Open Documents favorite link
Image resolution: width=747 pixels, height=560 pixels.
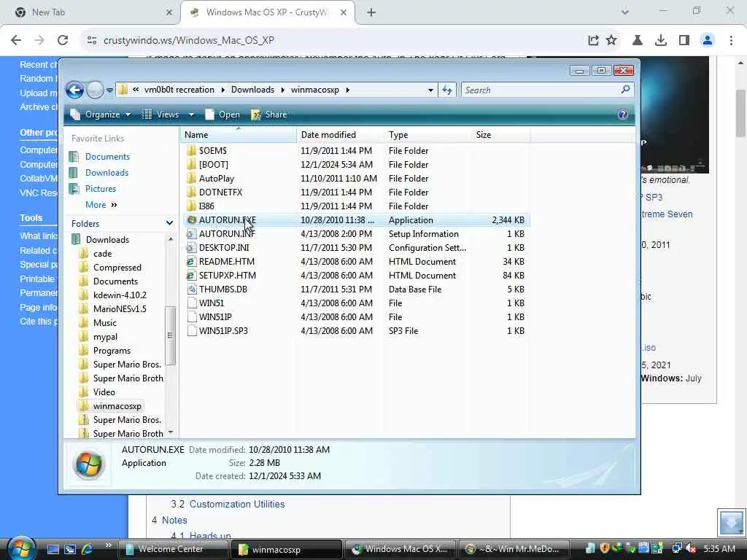107,157
